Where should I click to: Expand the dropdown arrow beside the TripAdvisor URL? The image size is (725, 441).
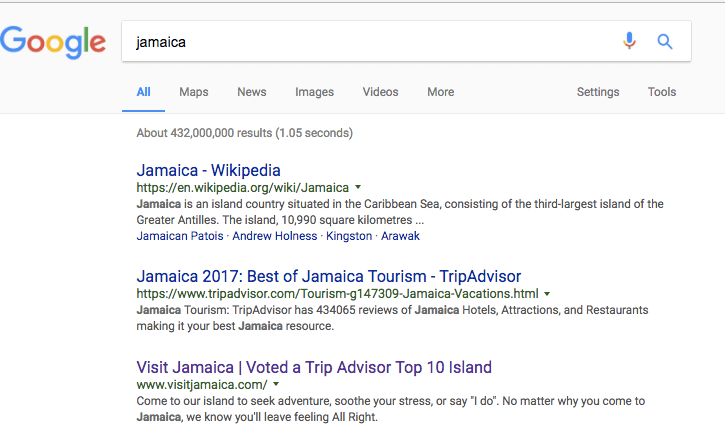point(547,294)
